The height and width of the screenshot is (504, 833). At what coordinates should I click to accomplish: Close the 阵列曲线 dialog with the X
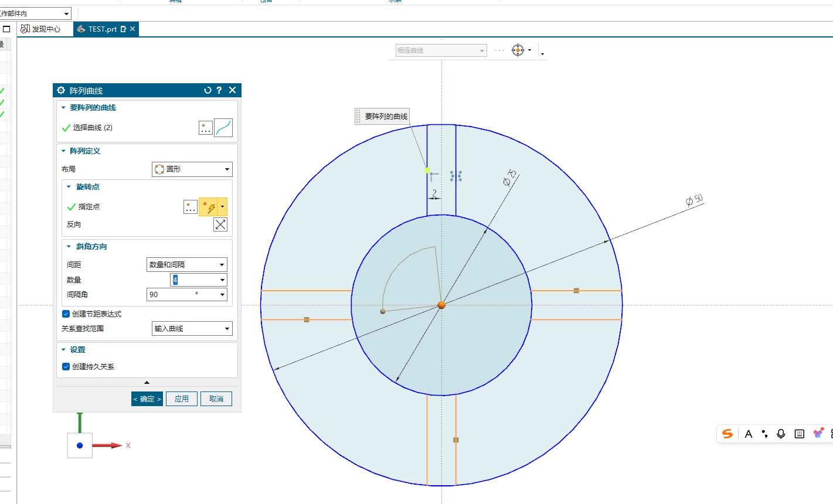click(233, 90)
